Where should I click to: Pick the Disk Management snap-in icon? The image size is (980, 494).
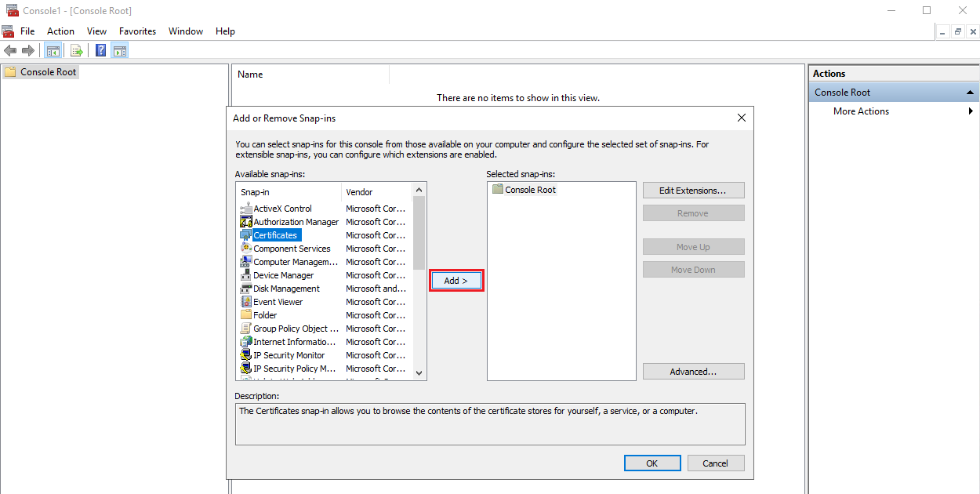coord(246,289)
